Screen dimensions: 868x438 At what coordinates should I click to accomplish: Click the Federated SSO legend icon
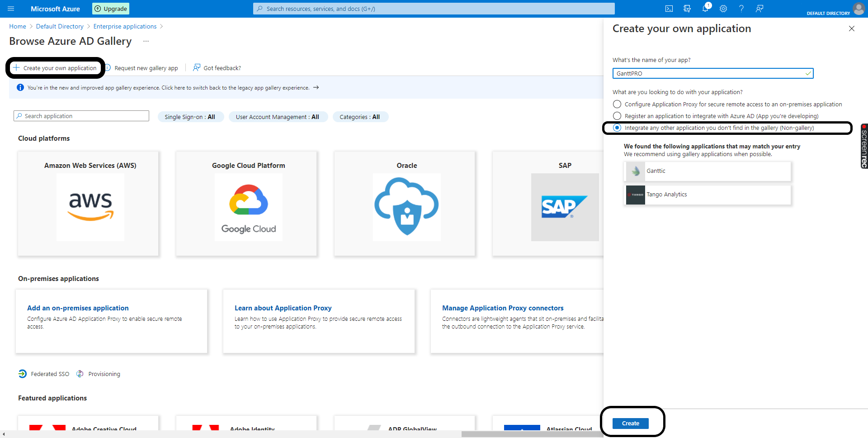pos(23,374)
